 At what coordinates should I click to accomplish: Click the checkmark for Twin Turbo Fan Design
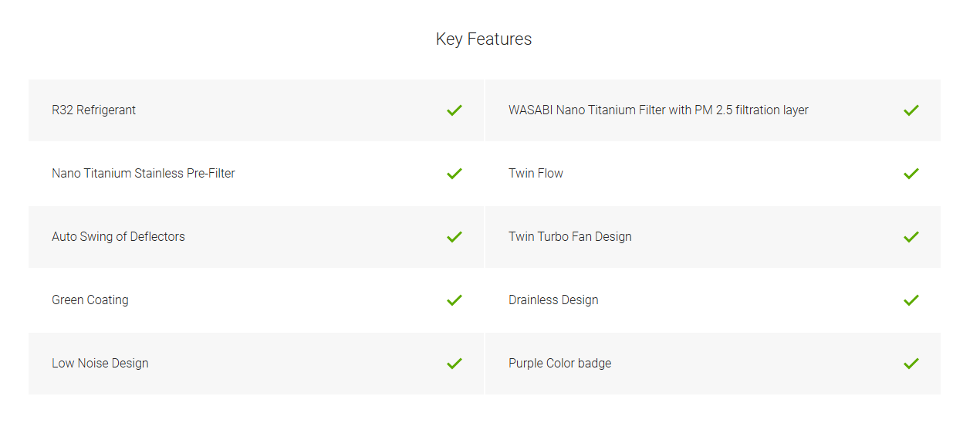(911, 237)
